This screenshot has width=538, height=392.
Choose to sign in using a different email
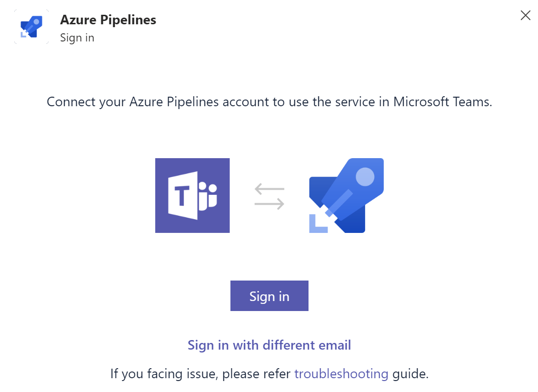tap(269, 345)
